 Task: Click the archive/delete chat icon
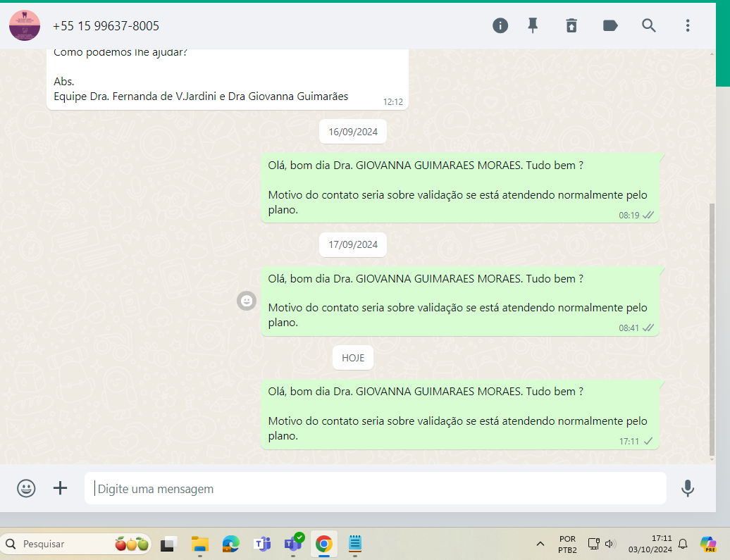coord(571,26)
